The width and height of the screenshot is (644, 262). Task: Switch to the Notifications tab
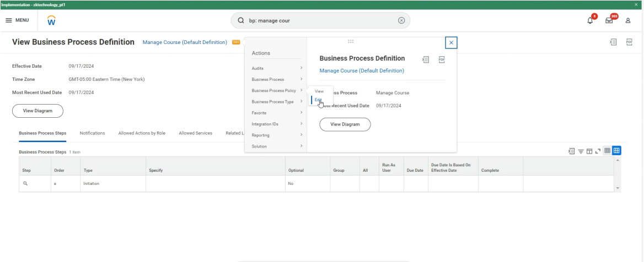pos(92,133)
